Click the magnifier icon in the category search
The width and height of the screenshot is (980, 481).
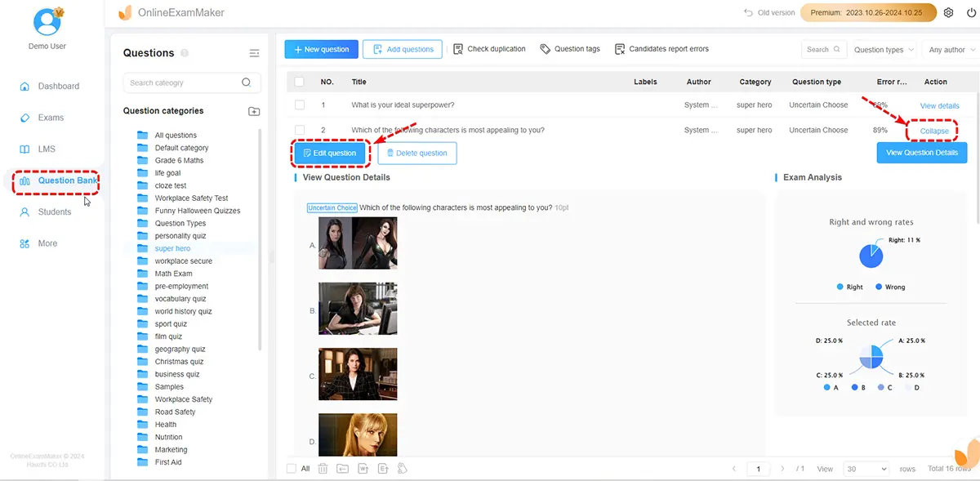[247, 82]
